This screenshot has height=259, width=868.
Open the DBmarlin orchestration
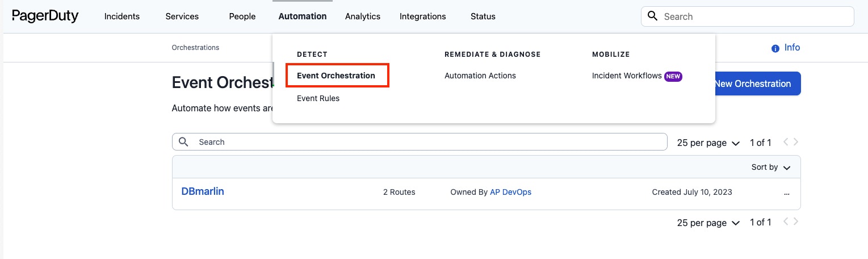(x=203, y=191)
